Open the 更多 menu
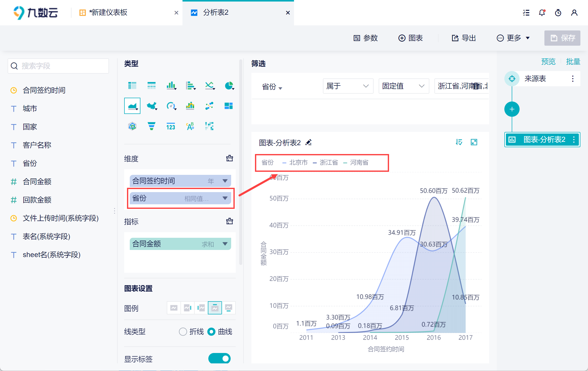This screenshot has width=588, height=371. (x=513, y=38)
